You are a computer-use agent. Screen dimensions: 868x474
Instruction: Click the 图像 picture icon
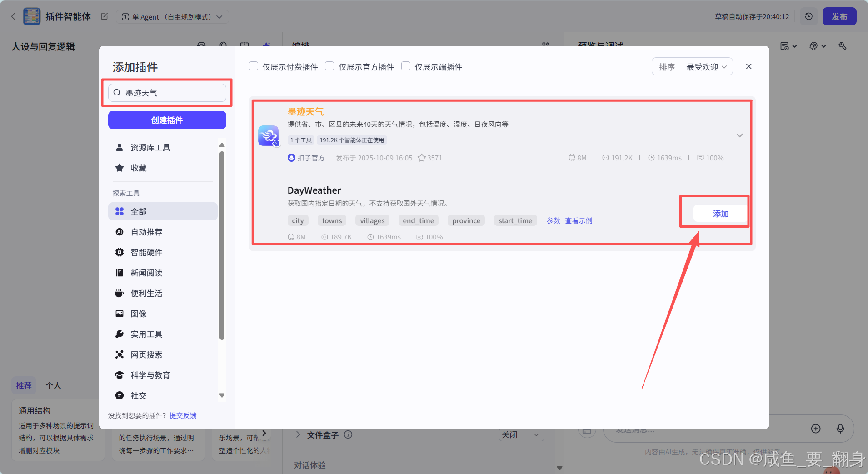pyautogui.click(x=120, y=314)
